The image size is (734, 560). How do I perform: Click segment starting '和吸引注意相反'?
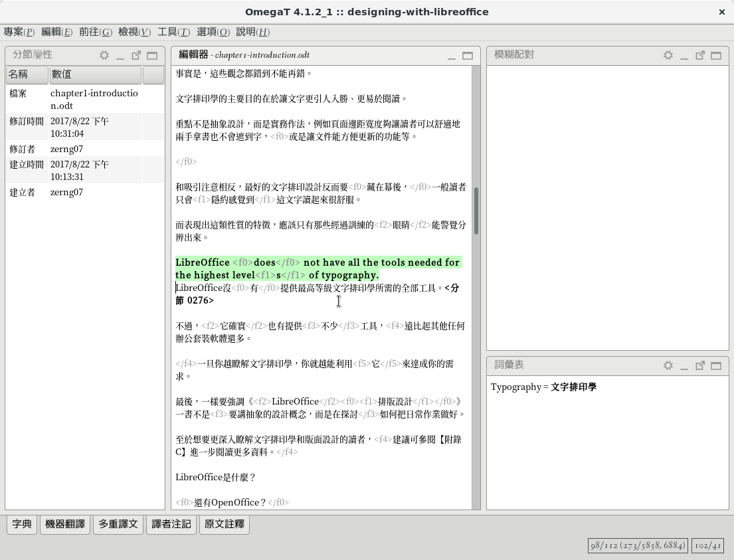pyautogui.click(x=320, y=193)
